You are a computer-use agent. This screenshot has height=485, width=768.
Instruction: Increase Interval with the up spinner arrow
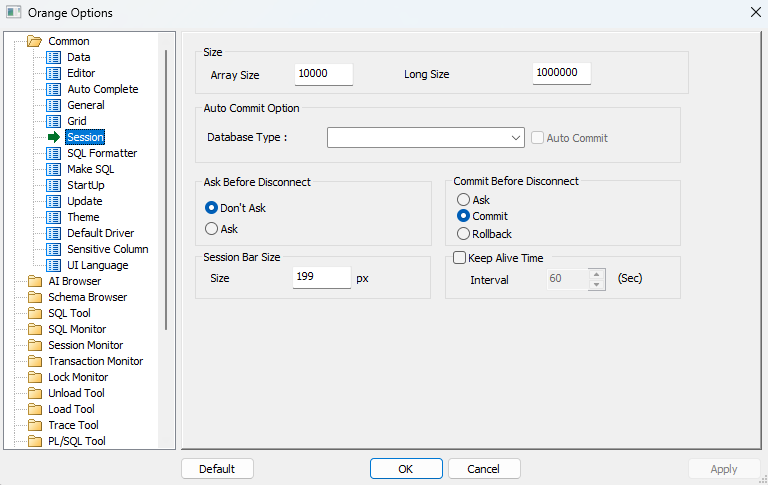pyautogui.click(x=597, y=274)
